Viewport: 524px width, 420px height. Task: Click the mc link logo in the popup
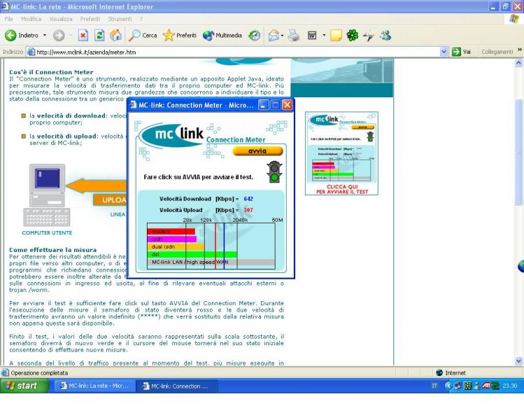pyautogui.click(x=171, y=135)
